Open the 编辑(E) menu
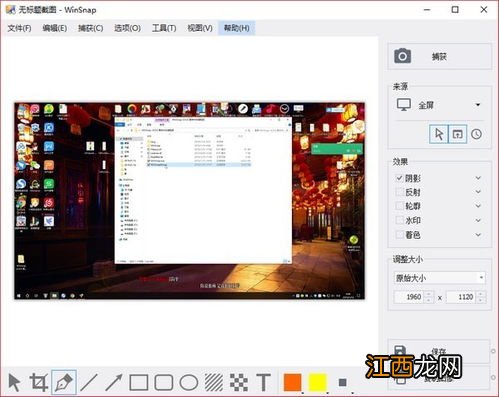 click(55, 28)
